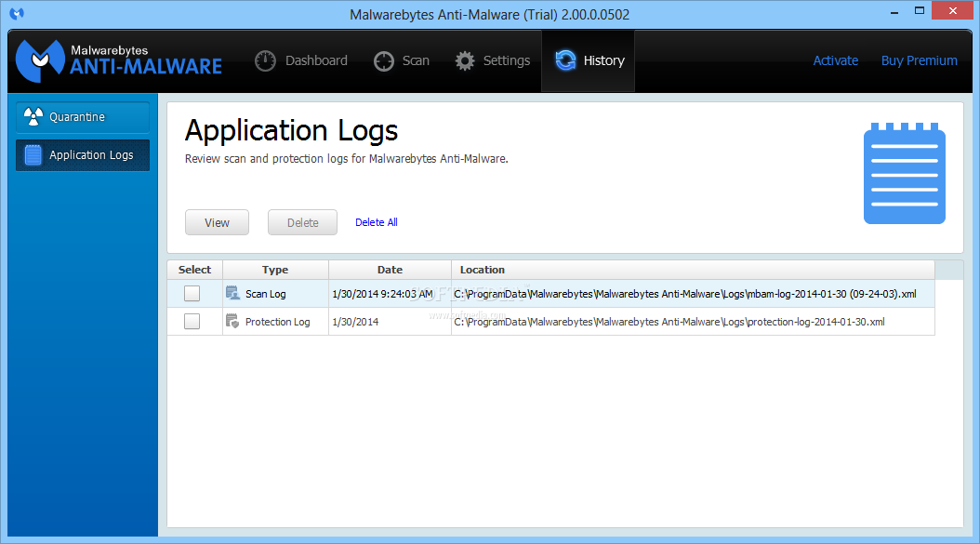The width and height of the screenshot is (980, 544).
Task: Close the Malwarebytes window
Action: coord(952,10)
